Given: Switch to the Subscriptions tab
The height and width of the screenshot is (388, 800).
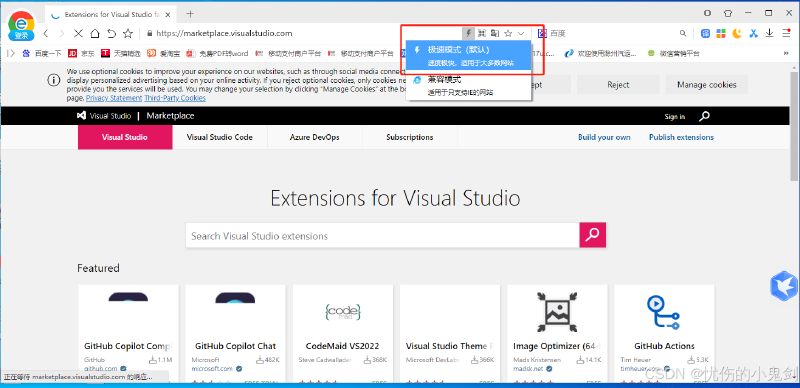Looking at the screenshot, I should [x=410, y=137].
